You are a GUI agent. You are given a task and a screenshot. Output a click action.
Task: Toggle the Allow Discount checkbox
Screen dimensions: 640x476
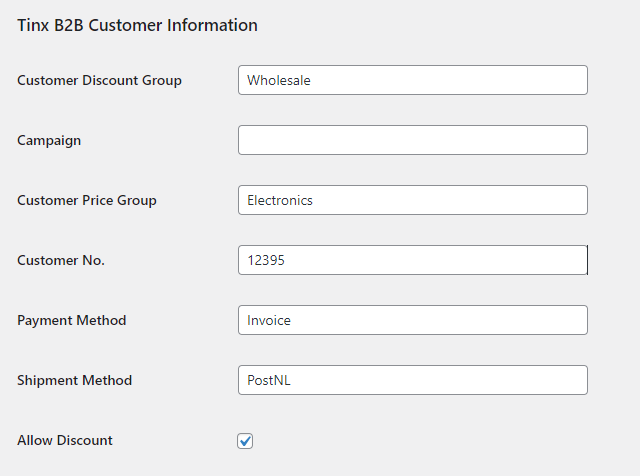click(x=245, y=441)
